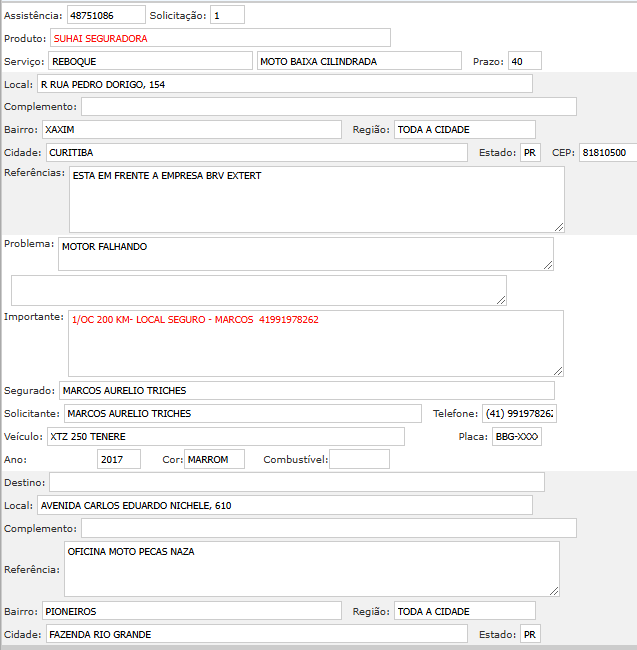Click the Importante notes text area

tap(315, 343)
